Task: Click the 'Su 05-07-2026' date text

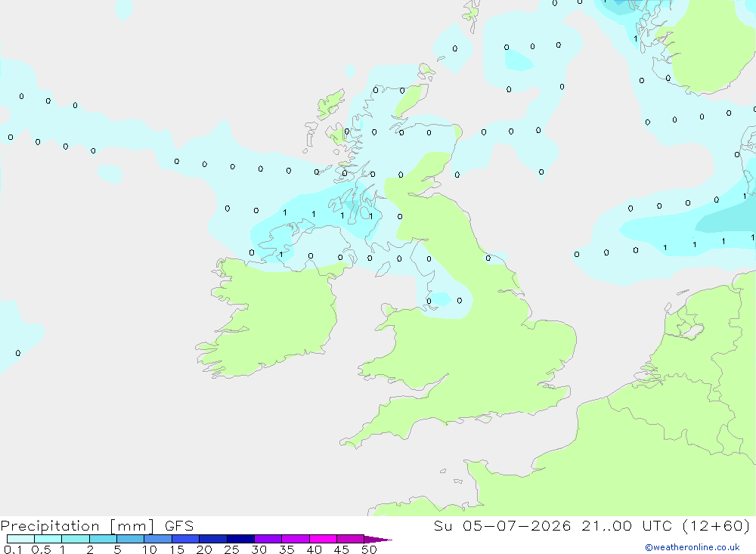Action: tap(502, 526)
